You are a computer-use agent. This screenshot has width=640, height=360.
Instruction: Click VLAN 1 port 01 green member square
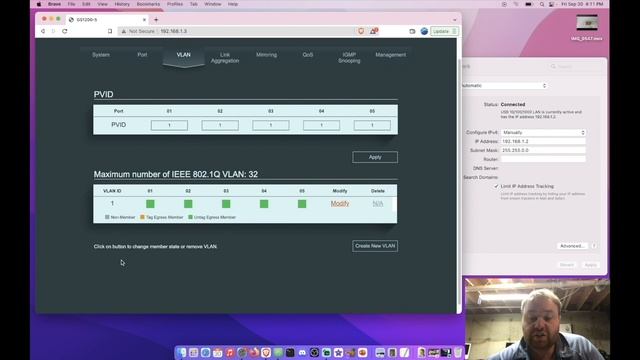click(x=150, y=204)
